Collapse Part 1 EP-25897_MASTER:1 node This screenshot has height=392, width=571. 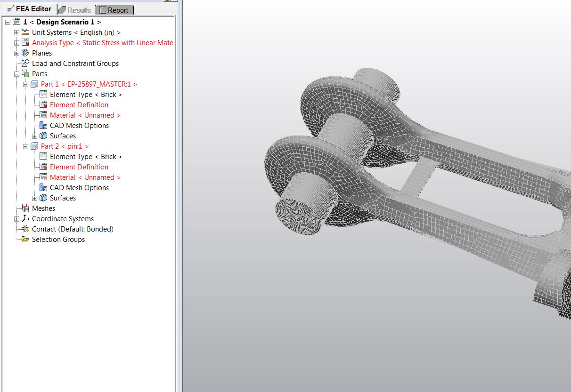pyautogui.click(x=25, y=84)
